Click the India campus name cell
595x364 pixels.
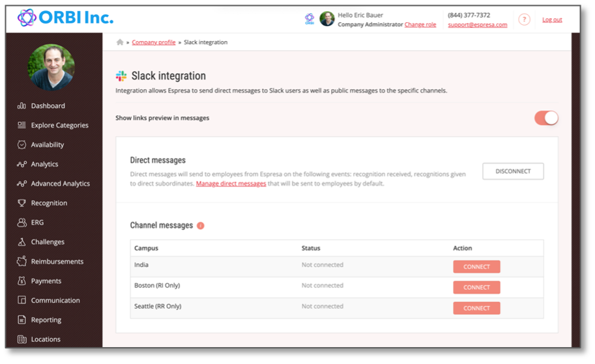click(141, 264)
